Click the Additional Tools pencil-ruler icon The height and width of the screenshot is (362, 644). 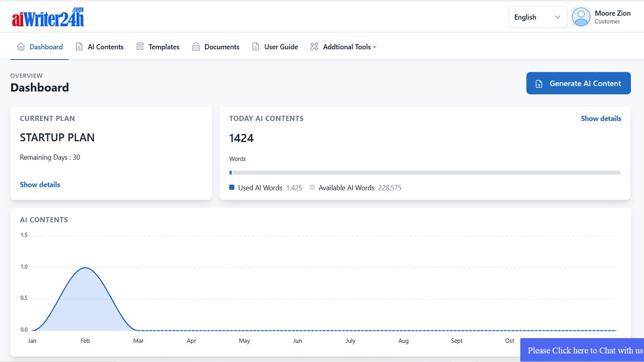(x=314, y=47)
